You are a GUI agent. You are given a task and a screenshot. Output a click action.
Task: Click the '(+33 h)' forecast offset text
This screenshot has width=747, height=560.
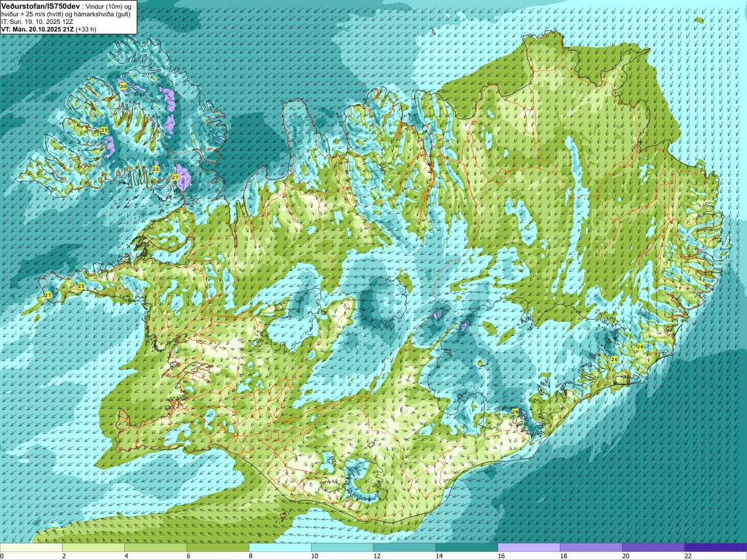pos(86,29)
